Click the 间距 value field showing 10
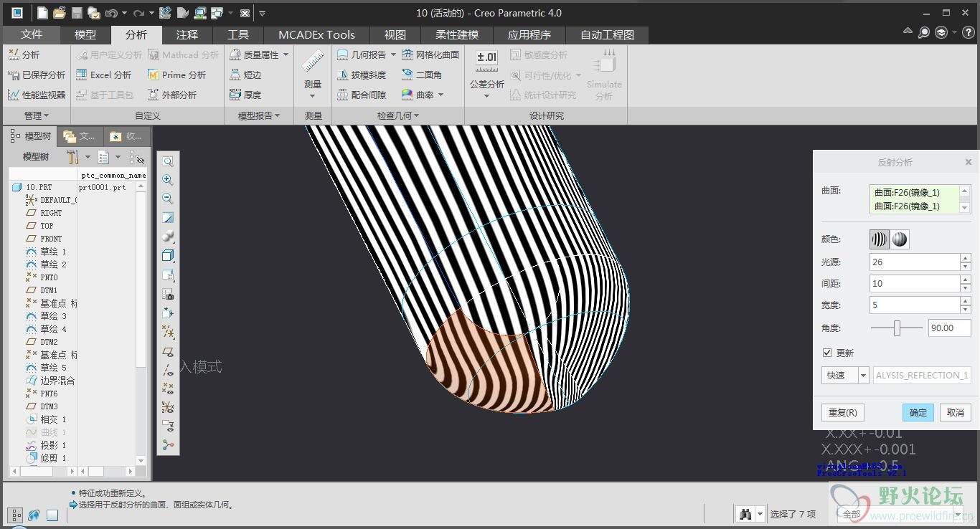This screenshot has width=980, height=529. coord(914,283)
